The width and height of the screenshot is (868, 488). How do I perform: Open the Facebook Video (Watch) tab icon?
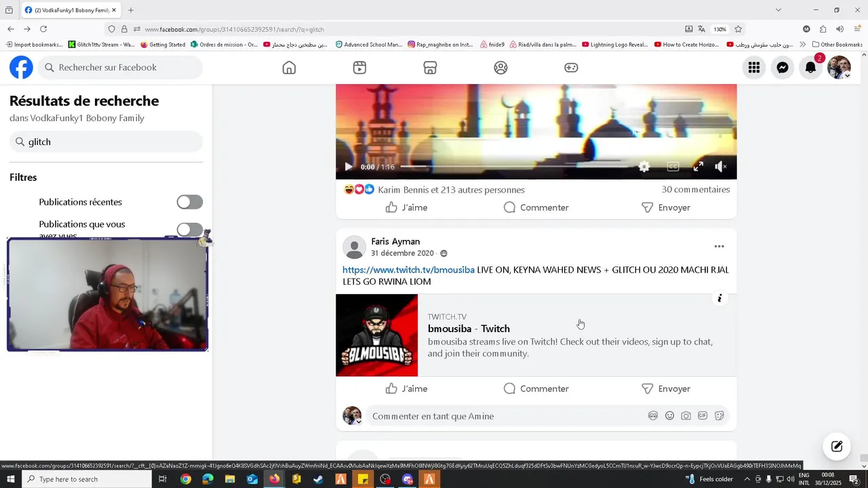pos(360,68)
